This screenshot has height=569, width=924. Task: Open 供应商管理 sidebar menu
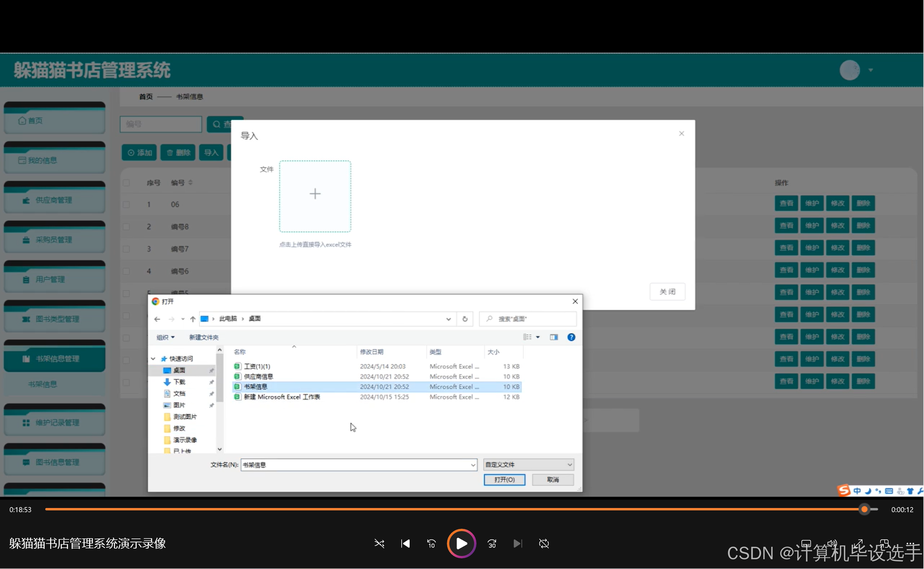pos(54,200)
